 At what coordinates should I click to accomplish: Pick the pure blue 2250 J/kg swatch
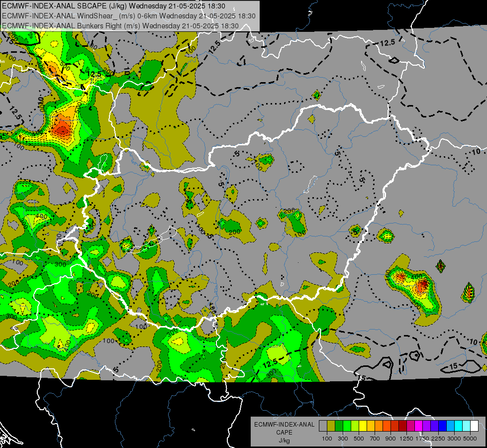pyautogui.click(x=443, y=426)
